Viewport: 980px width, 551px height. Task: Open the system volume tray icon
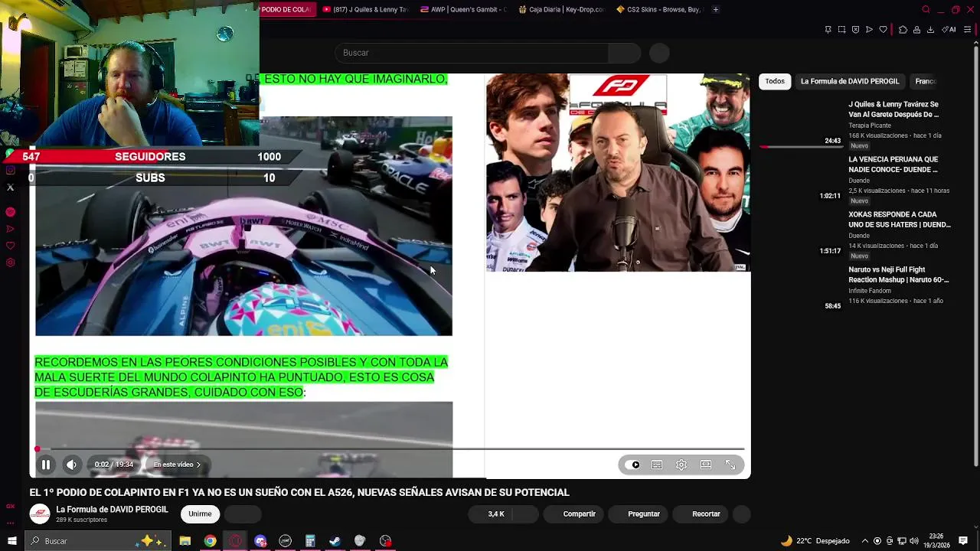(x=915, y=541)
